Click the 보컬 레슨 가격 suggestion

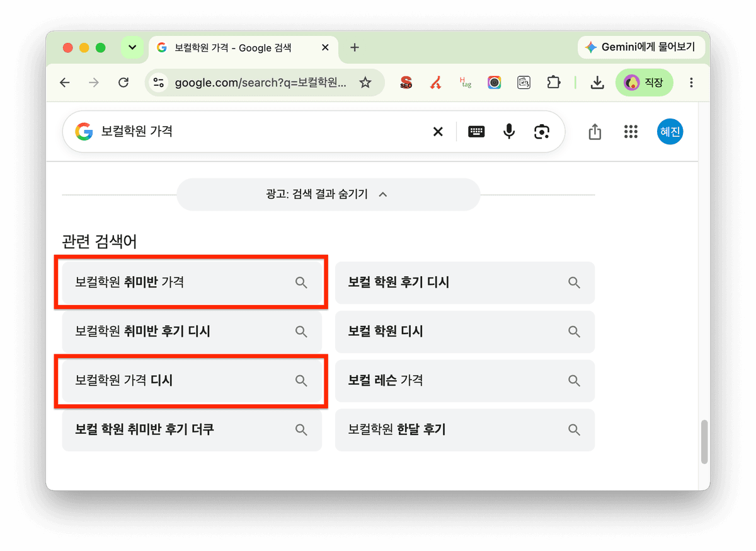(x=465, y=381)
